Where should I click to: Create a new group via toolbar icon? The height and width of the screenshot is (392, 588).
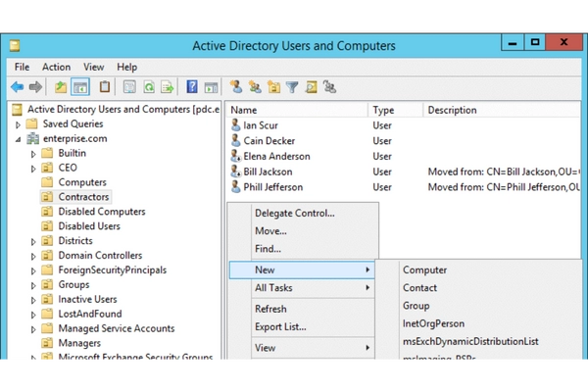tap(255, 87)
